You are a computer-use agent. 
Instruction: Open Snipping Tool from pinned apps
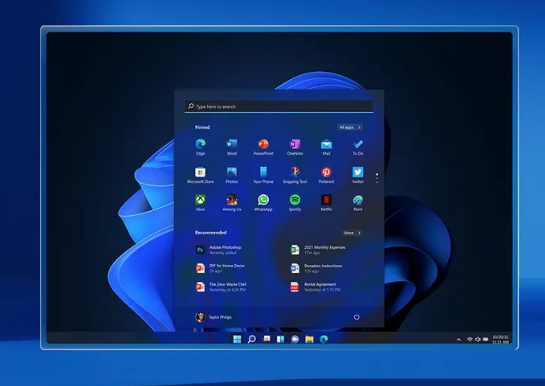click(x=295, y=175)
